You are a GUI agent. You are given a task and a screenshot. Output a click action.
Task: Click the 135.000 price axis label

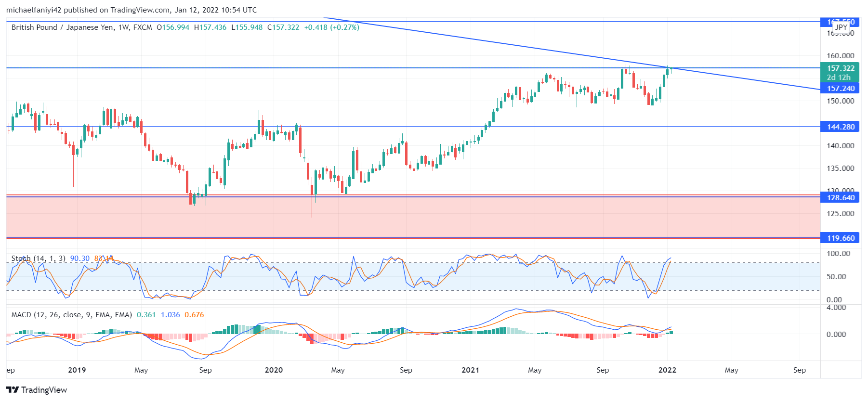841,168
